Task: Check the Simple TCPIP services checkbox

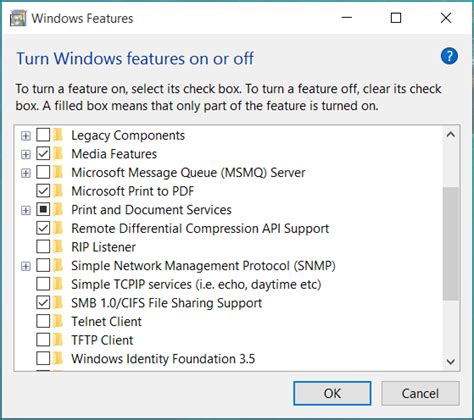Action: tap(43, 284)
